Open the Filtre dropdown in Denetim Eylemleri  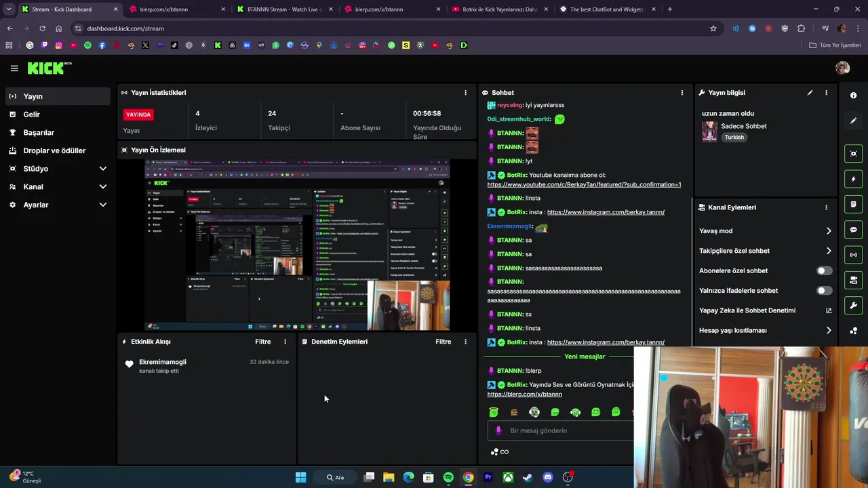pyautogui.click(x=443, y=342)
